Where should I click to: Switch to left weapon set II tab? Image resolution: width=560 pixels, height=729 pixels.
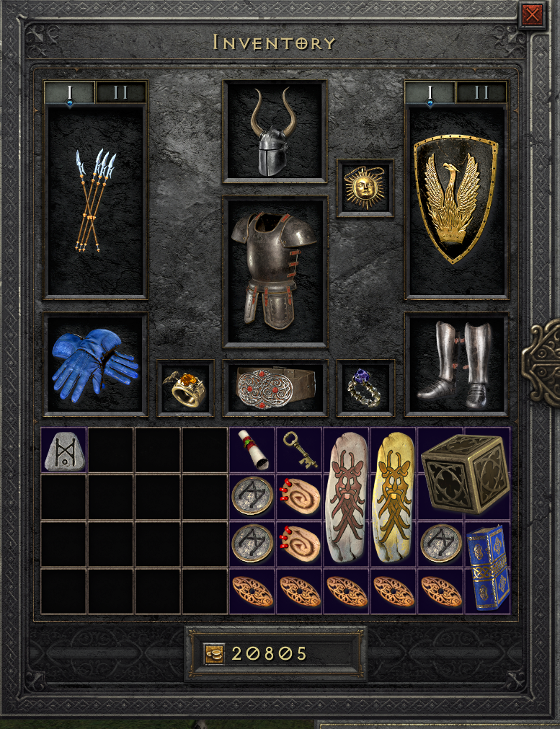tap(121, 92)
